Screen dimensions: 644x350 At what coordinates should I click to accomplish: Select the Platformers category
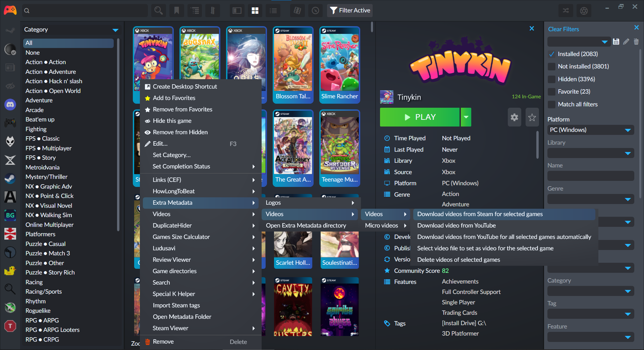[41, 234]
